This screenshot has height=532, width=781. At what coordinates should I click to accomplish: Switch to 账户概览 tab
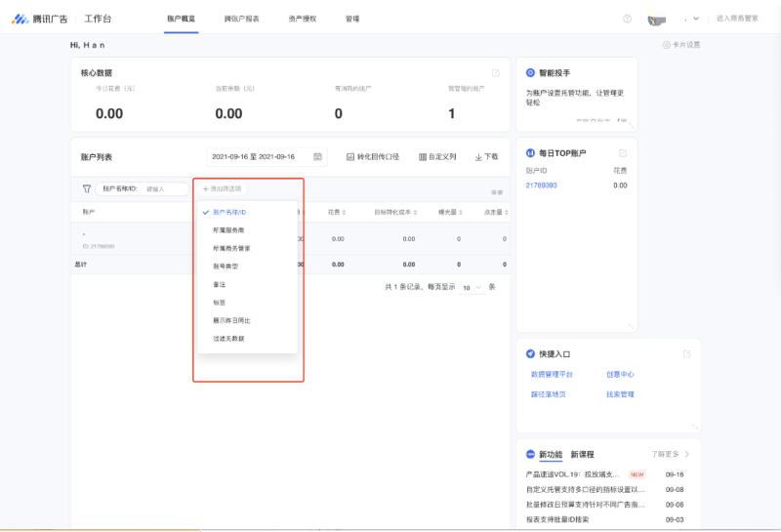tap(182, 19)
